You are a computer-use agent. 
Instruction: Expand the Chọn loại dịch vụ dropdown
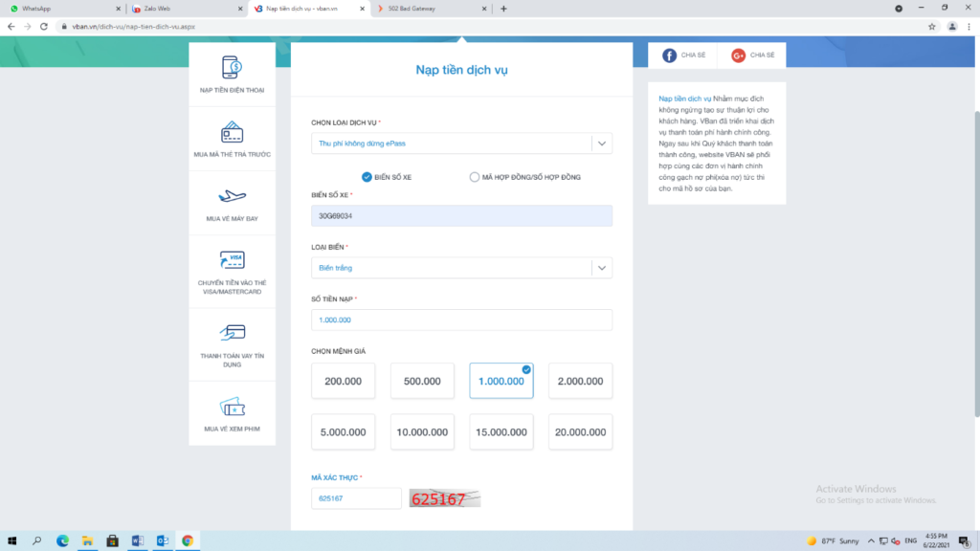pyautogui.click(x=601, y=143)
